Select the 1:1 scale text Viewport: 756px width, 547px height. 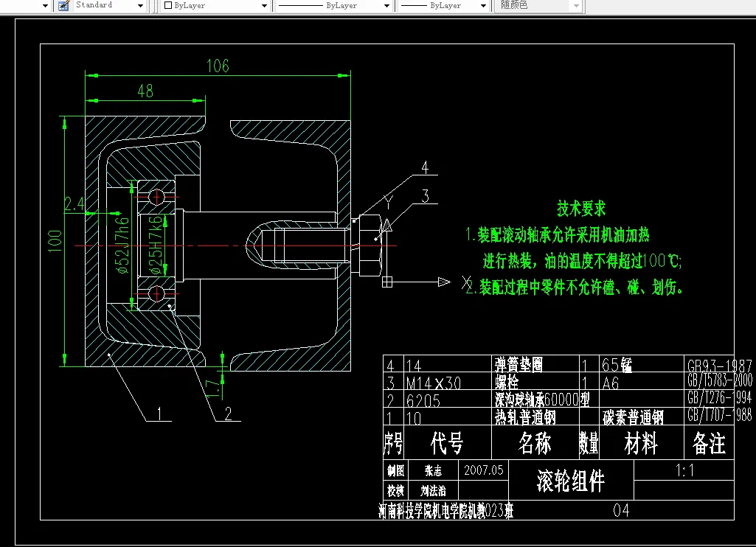(x=684, y=470)
